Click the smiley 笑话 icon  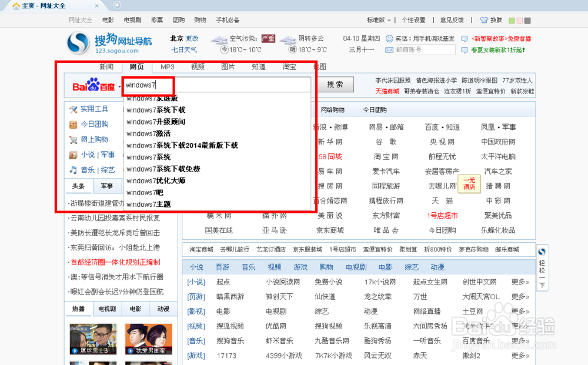pos(389,39)
